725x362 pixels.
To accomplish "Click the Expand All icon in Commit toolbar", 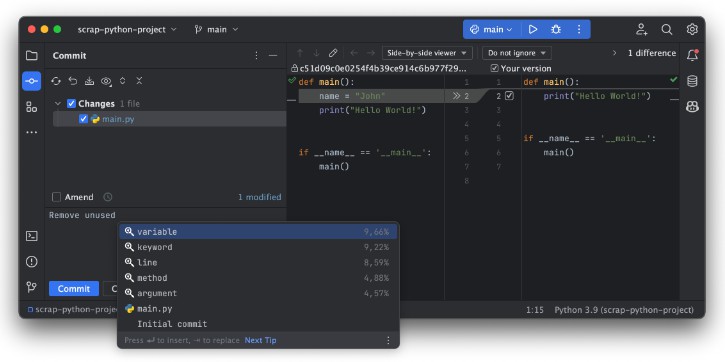I will click(123, 81).
